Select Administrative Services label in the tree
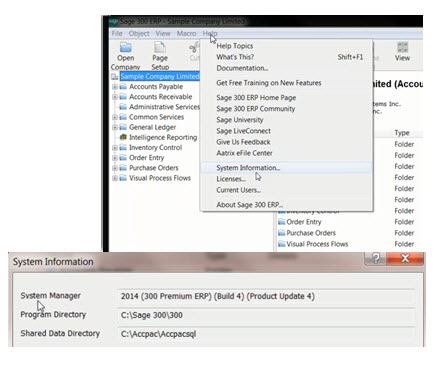The height and width of the screenshot is (365, 436). click(x=164, y=107)
